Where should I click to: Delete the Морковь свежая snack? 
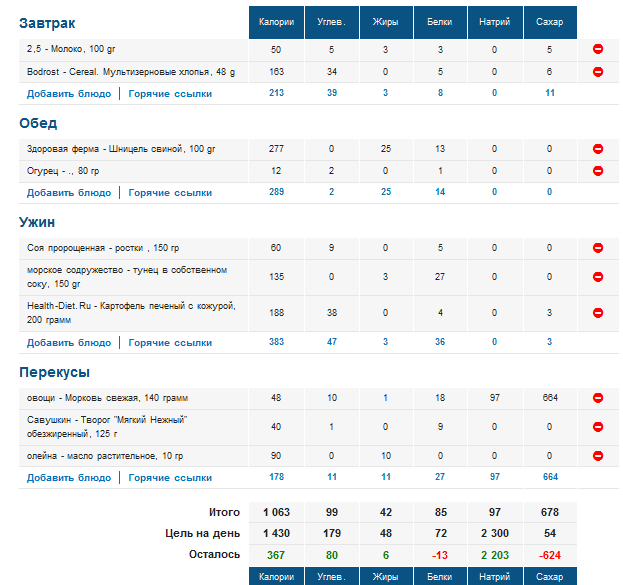pyautogui.click(x=598, y=397)
